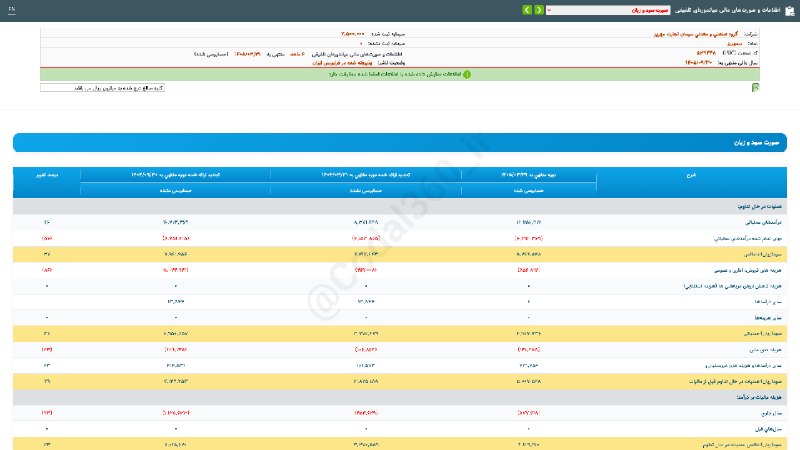
Task: Select the 'هزینه های مالی' row label
Action: click(x=765, y=349)
